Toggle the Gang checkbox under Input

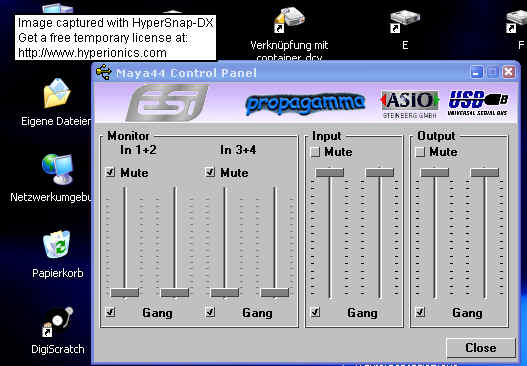pyautogui.click(x=315, y=312)
